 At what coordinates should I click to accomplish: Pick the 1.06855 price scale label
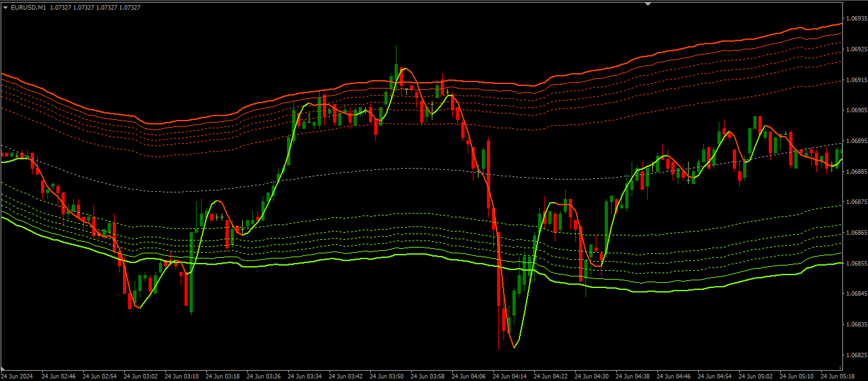coord(855,263)
